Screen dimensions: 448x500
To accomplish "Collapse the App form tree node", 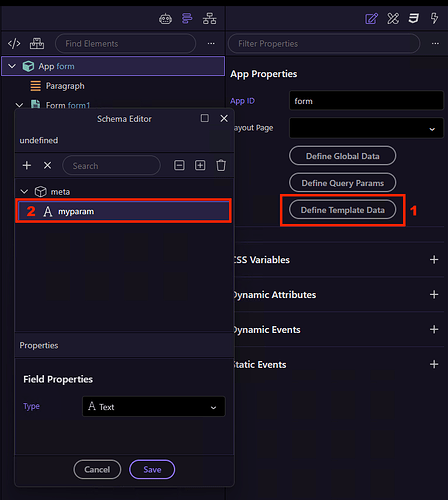I will (12, 66).
